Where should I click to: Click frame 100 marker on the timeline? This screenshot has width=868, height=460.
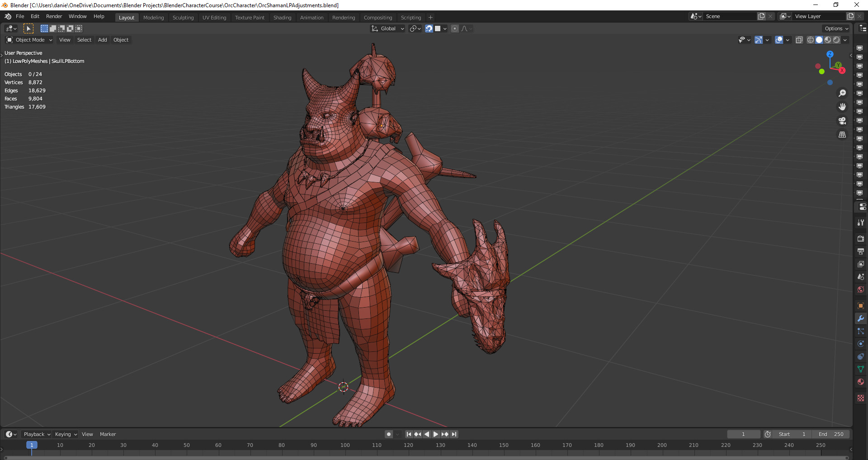[344, 445]
